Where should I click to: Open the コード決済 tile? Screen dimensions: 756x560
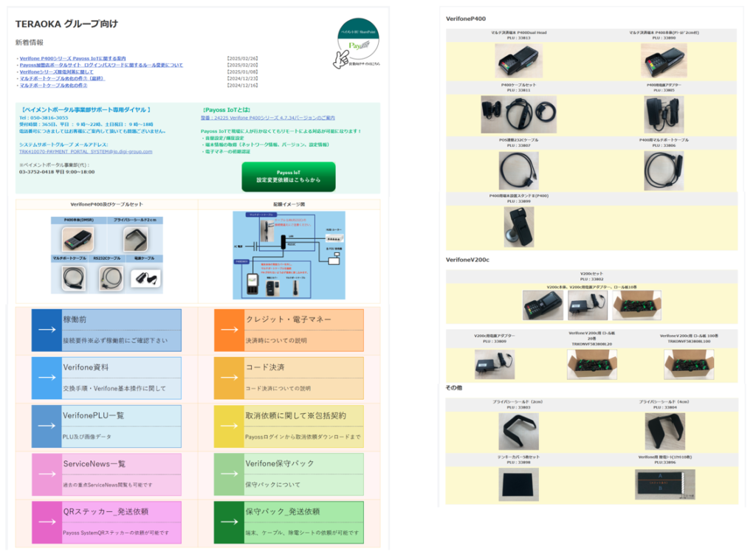pyautogui.click(x=289, y=378)
